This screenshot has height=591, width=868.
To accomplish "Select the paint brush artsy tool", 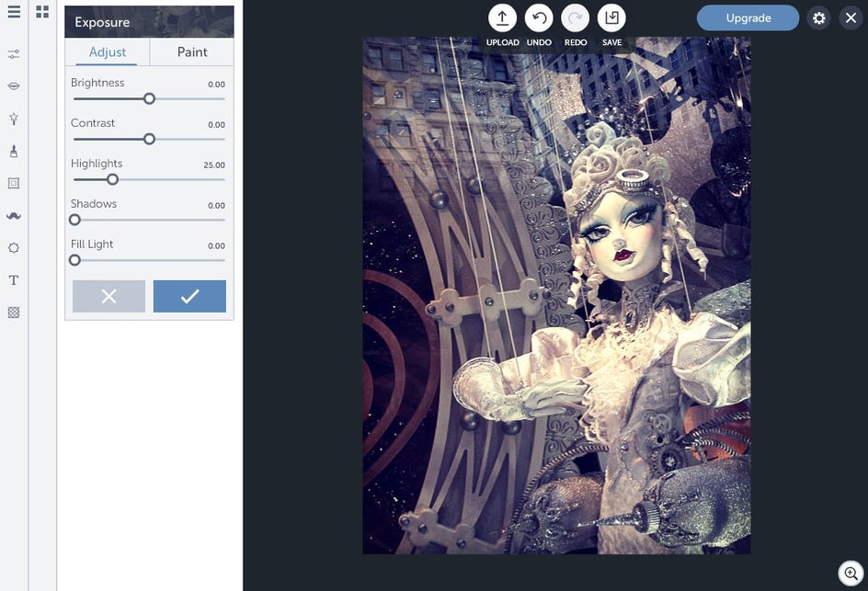I will click(14, 151).
